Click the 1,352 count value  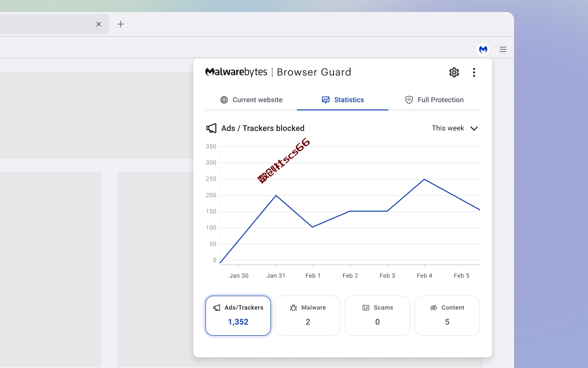coord(238,322)
